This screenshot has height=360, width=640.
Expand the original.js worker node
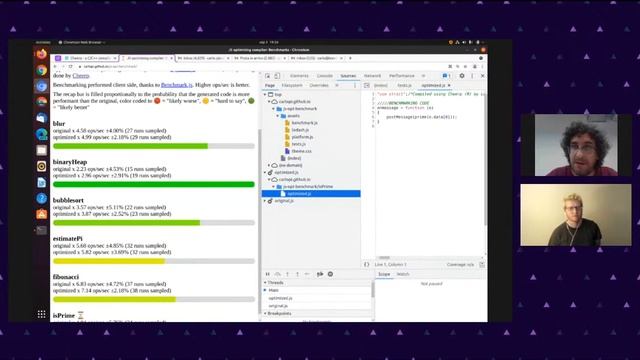click(265, 201)
